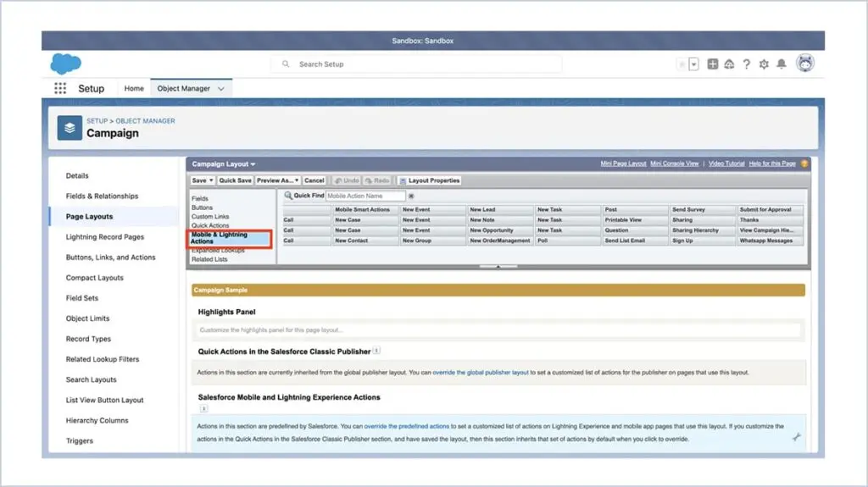Image resolution: width=868 pixels, height=487 pixels.
Task: Click the magnifier icon in Search Setup
Action: pos(286,64)
